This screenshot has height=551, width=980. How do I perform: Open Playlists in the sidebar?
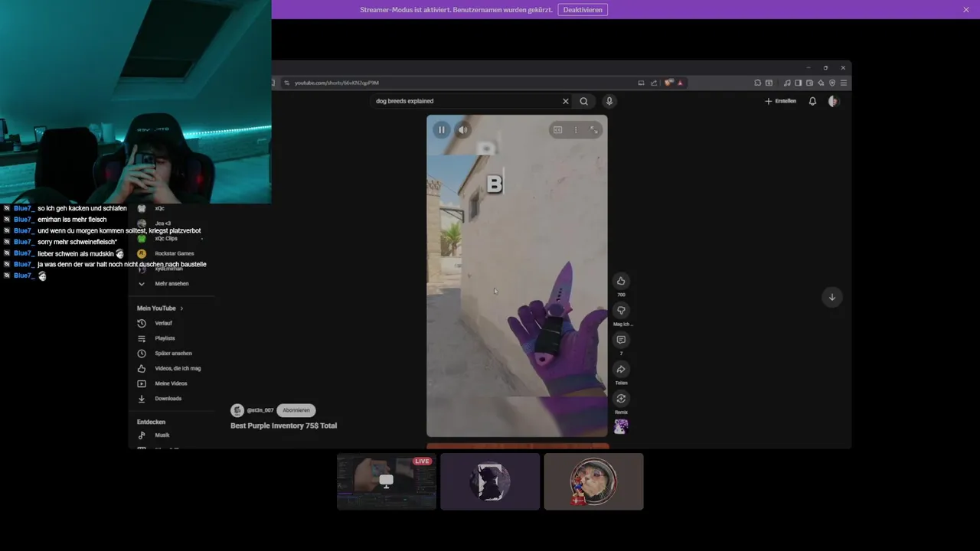[x=157, y=338]
